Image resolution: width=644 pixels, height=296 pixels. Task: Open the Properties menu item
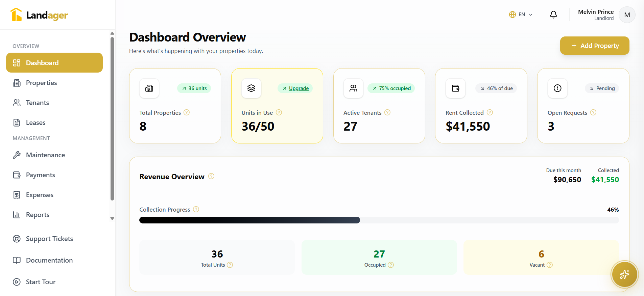pos(41,83)
